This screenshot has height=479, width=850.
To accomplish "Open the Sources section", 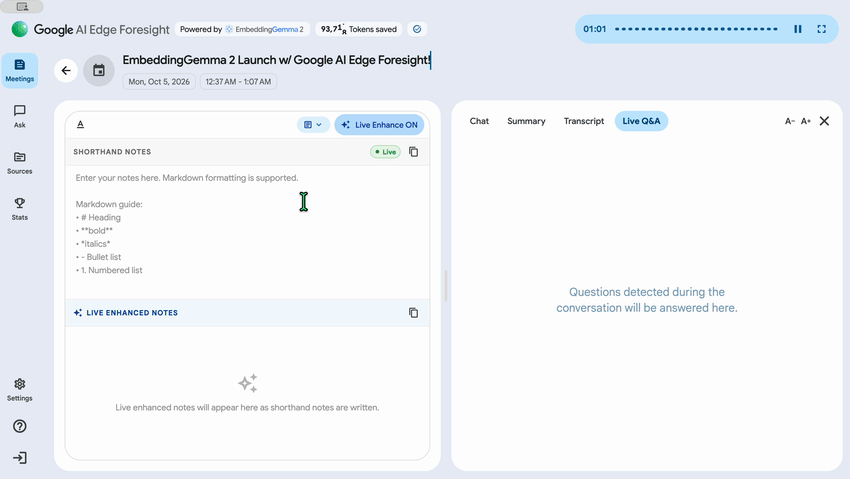I will (x=20, y=163).
